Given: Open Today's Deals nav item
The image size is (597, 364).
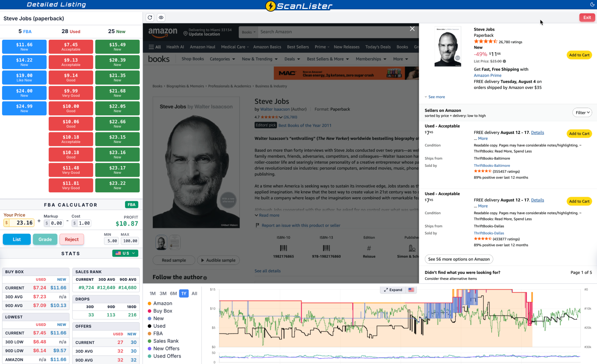Looking at the screenshot, I should point(378,47).
